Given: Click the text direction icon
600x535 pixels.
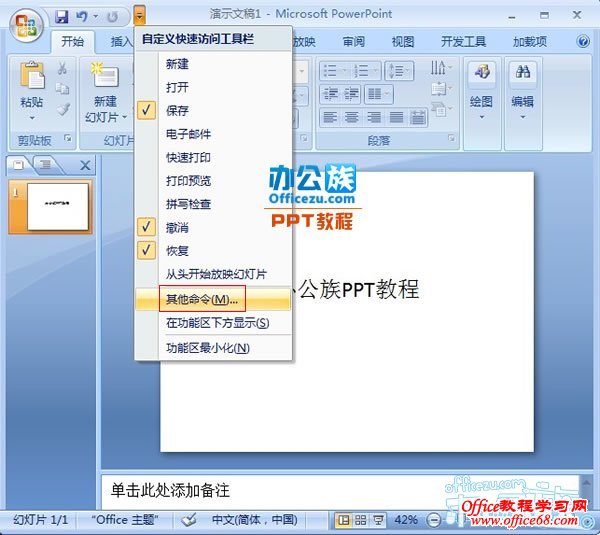Looking at the screenshot, I should point(440,68).
